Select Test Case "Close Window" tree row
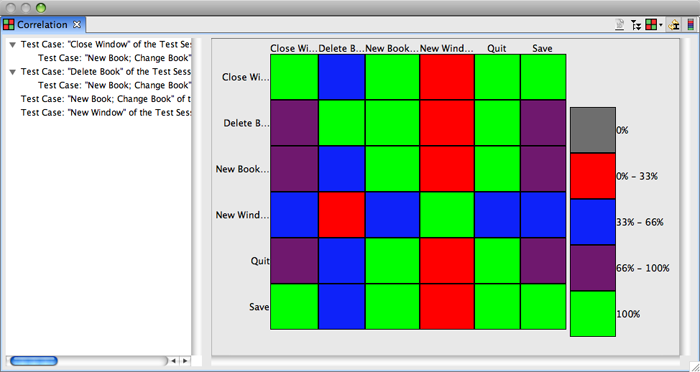 coord(106,45)
